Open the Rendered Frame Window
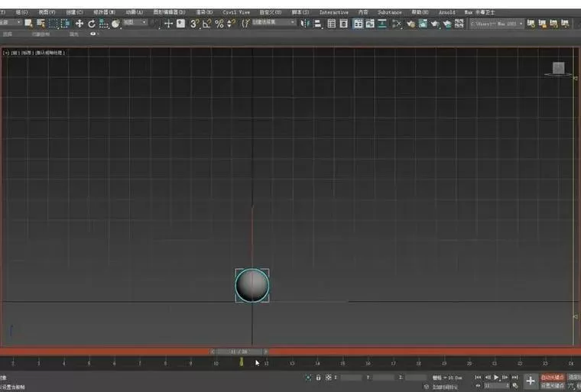 coord(423,24)
